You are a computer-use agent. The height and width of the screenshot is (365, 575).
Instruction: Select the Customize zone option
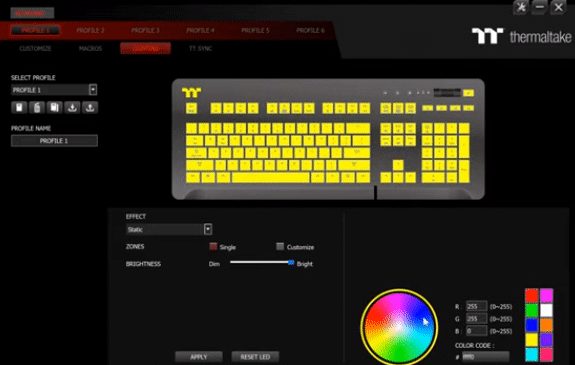[280, 246]
